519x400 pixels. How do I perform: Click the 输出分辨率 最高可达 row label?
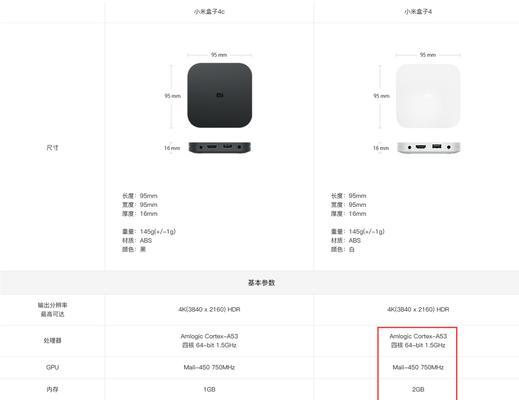52,309
